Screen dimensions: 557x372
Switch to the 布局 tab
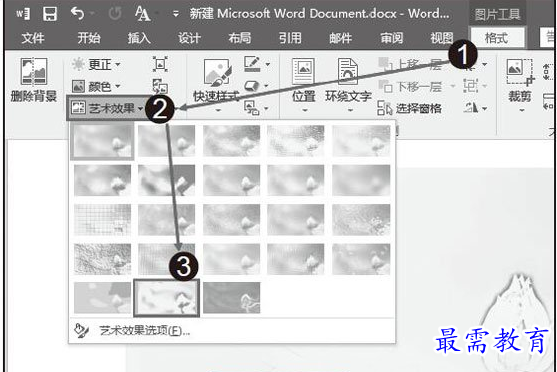[240, 38]
